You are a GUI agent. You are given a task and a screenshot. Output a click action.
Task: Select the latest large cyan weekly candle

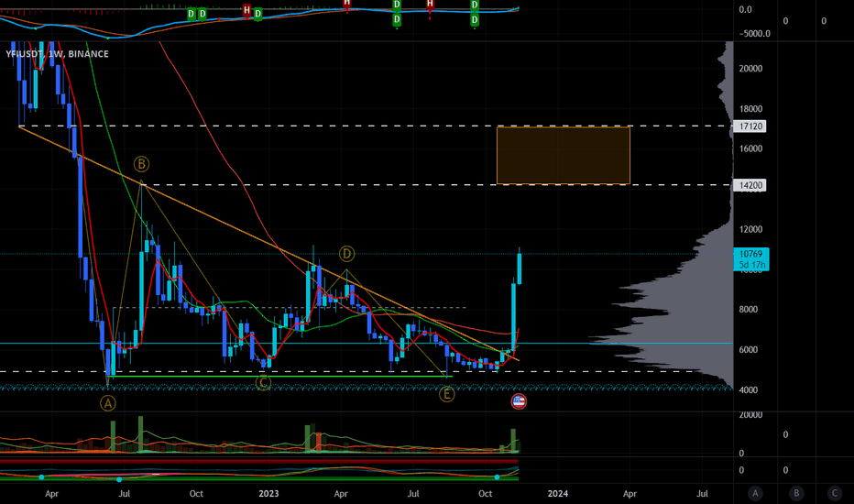pyautogui.click(x=519, y=268)
